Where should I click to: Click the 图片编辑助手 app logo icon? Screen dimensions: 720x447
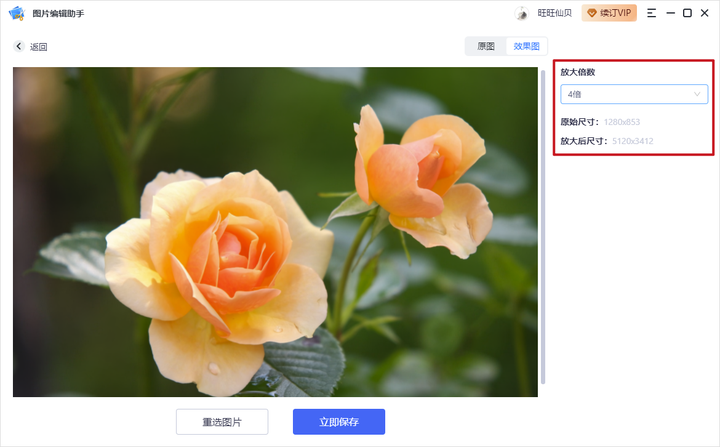[x=17, y=13]
